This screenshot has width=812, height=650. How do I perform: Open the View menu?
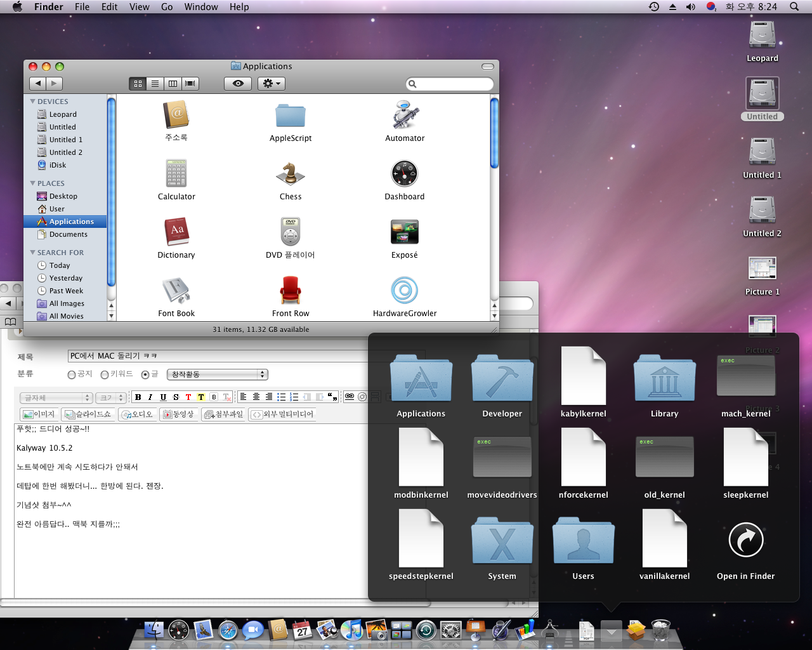(x=140, y=7)
